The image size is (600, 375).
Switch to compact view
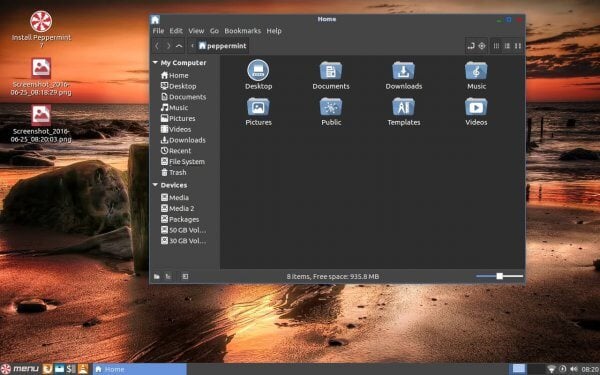(x=518, y=46)
